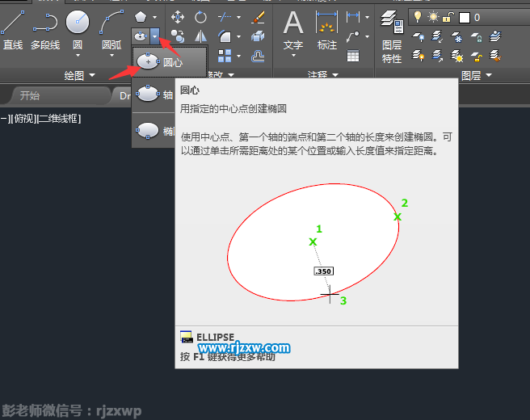Switch to the Start (开始) tab

click(30, 95)
